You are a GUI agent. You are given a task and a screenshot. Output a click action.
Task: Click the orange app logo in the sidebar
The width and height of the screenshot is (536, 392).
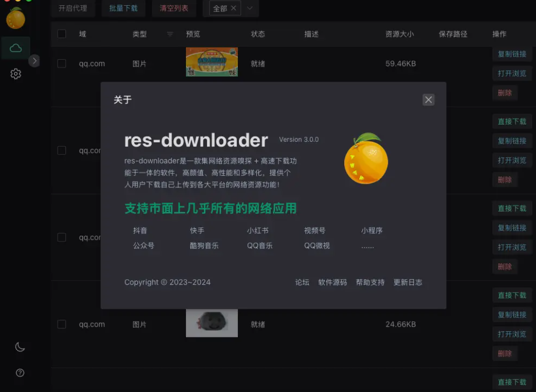(x=16, y=18)
